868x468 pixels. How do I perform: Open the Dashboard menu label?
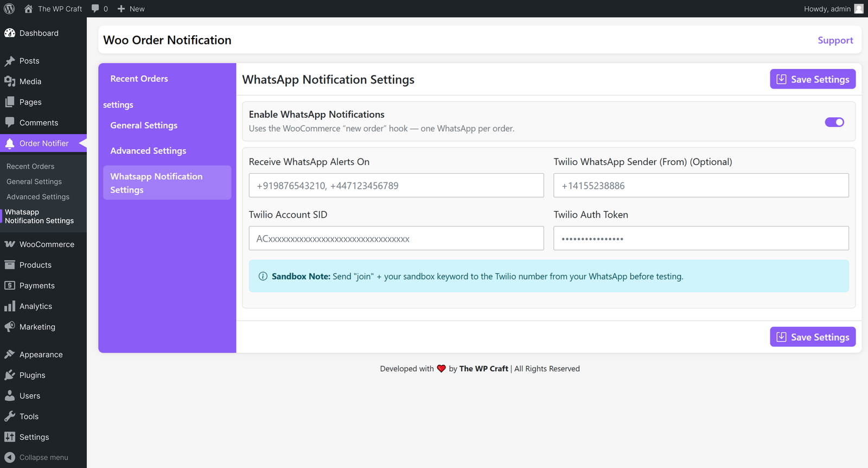click(x=39, y=33)
